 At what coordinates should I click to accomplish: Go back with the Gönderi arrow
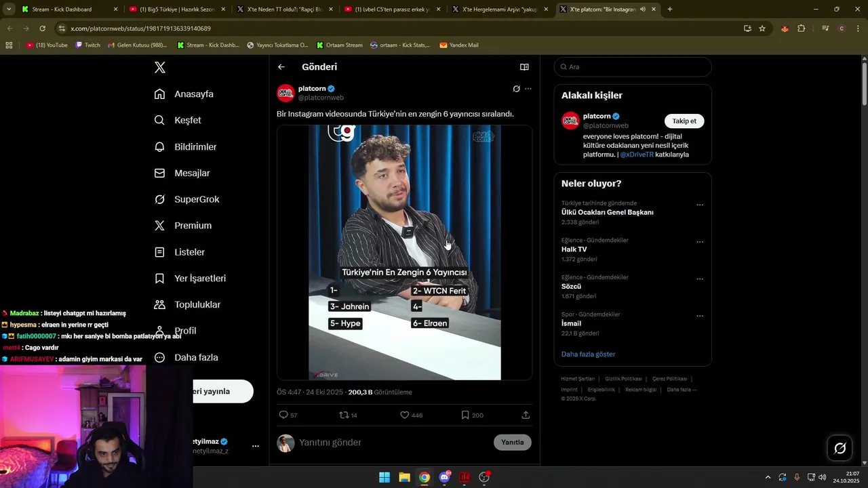[281, 67]
